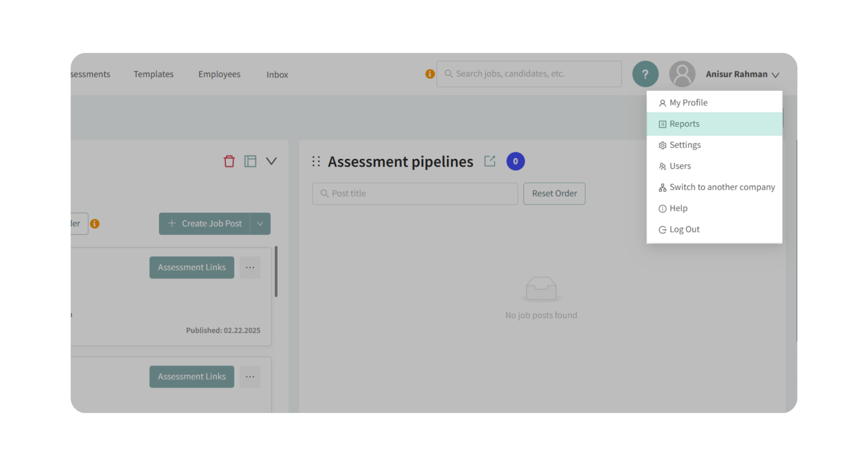The height and width of the screenshot is (466, 868).
Task: Click the first Assessment Links button
Action: pyautogui.click(x=192, y=267)
